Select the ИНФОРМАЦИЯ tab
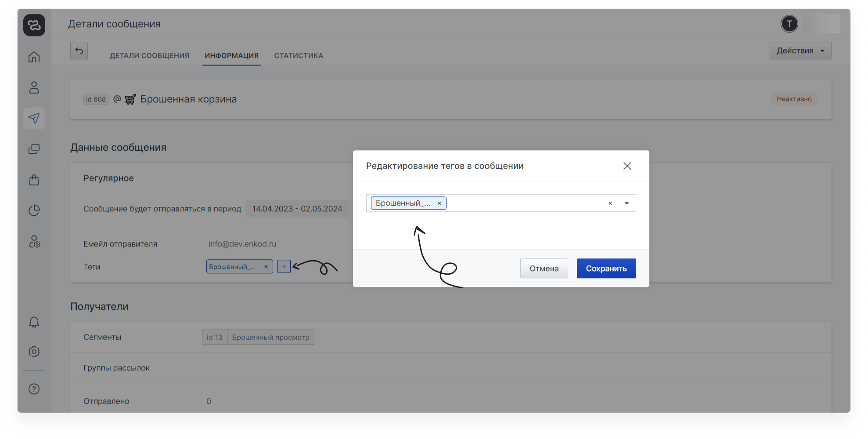This screenshot has width=868, height=439. point(231,56)
